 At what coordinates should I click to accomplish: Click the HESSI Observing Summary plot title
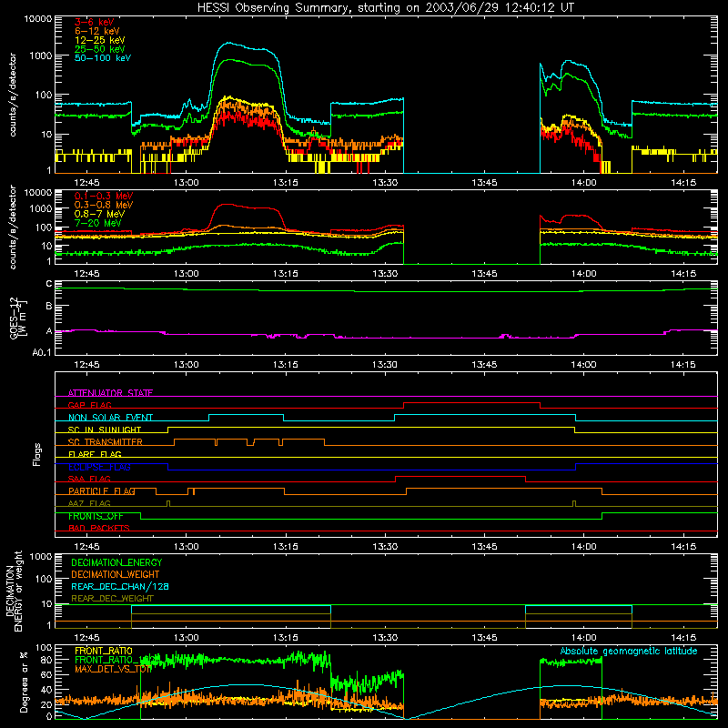pyautogui.click(x=385, y=8)
